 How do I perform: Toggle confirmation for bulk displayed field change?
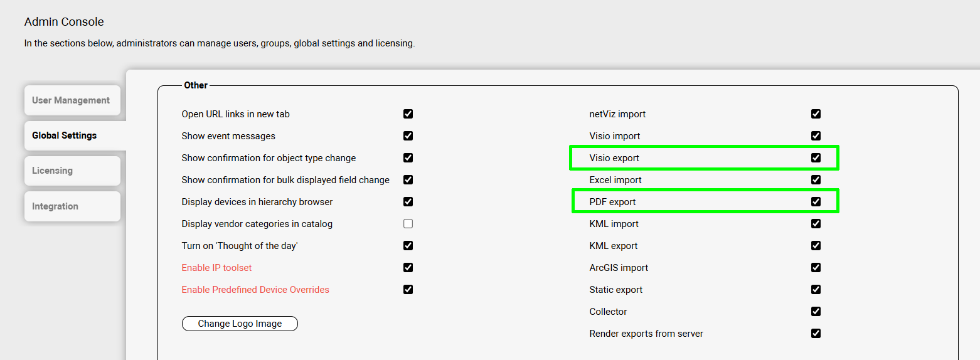408,180
